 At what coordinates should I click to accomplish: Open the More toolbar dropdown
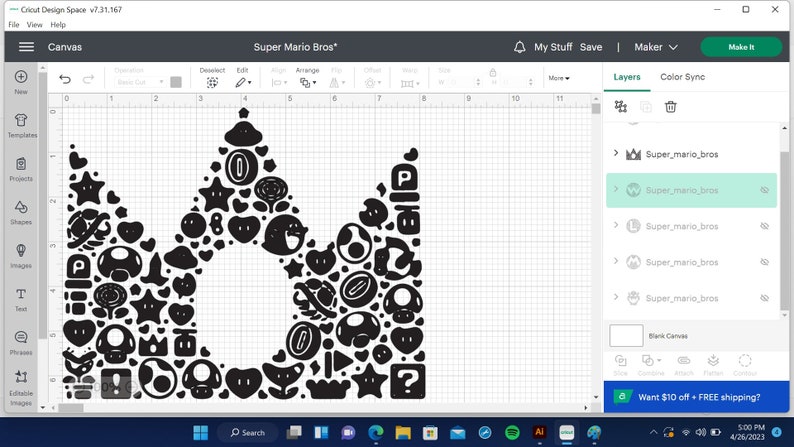tap(559, 78)
